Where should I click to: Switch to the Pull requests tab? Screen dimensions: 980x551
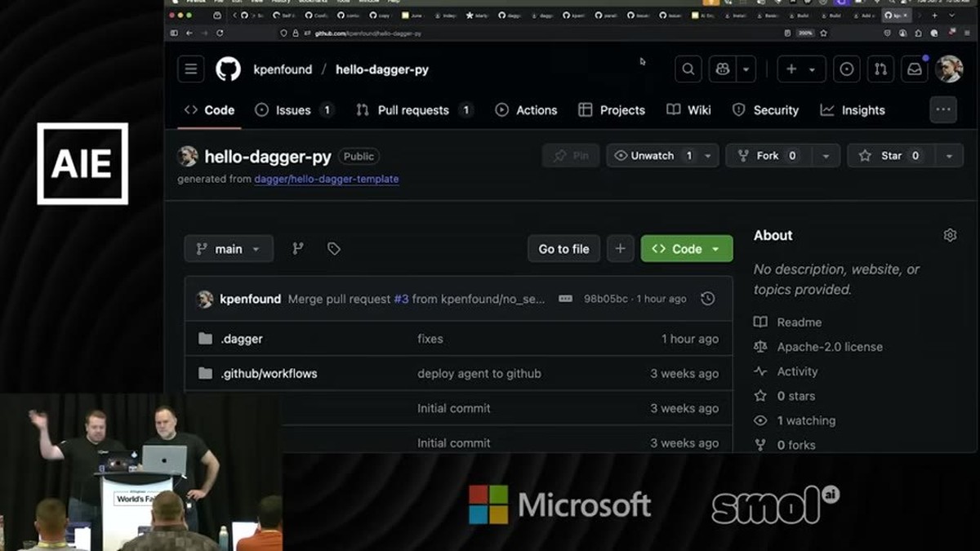click(414, 110)
